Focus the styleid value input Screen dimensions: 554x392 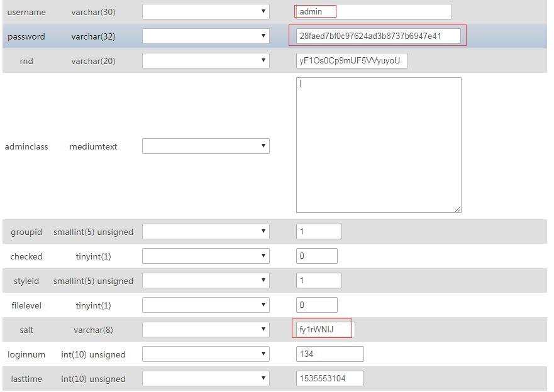(x=319, y=280)
